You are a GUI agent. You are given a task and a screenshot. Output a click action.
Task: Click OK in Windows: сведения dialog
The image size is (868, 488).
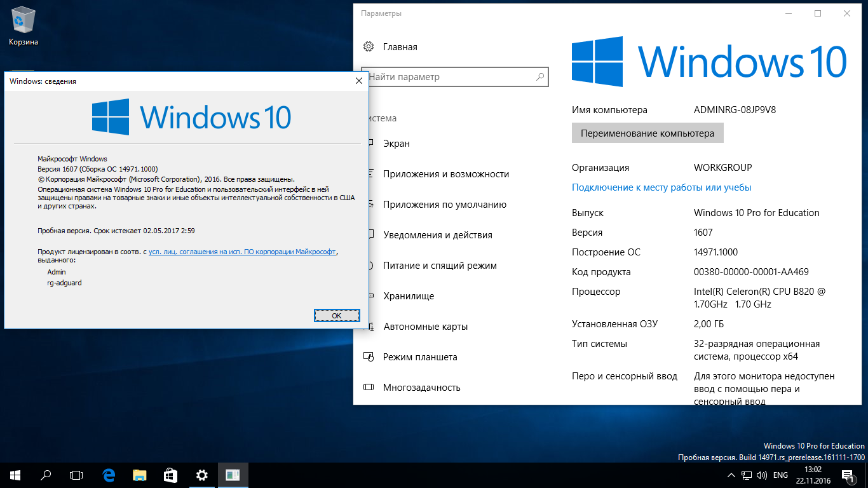tap(337, 315)
